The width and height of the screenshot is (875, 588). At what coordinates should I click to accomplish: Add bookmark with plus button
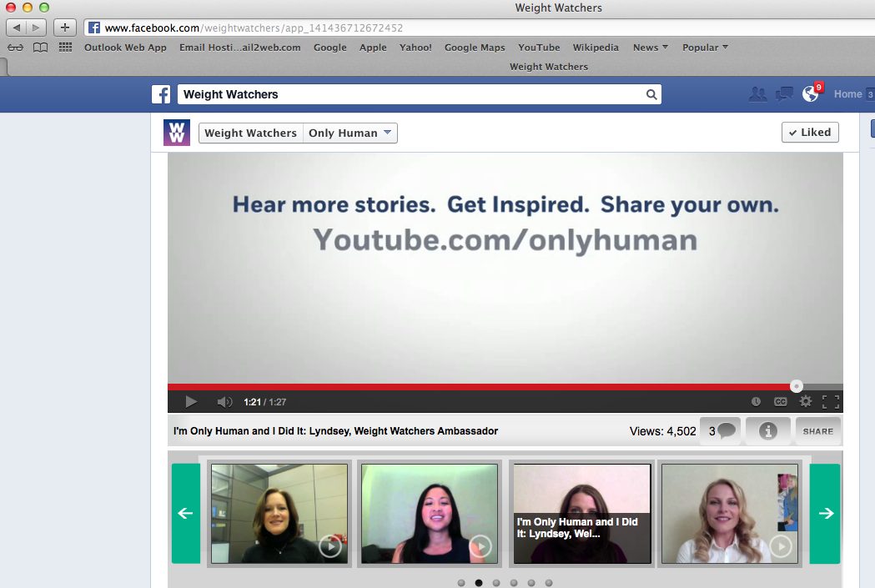[65, 28]
